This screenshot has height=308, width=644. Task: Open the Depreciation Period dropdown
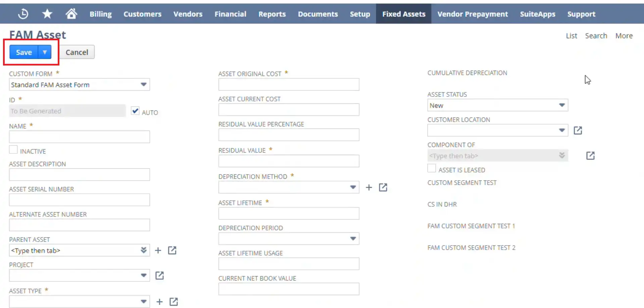click(352, 238)
